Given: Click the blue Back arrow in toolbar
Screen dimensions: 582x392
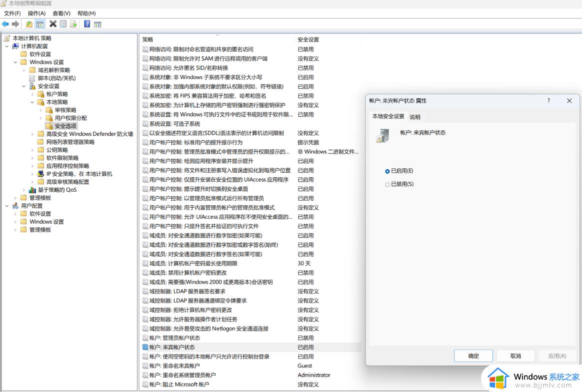Looking at the screenshot, I should 5,24.
